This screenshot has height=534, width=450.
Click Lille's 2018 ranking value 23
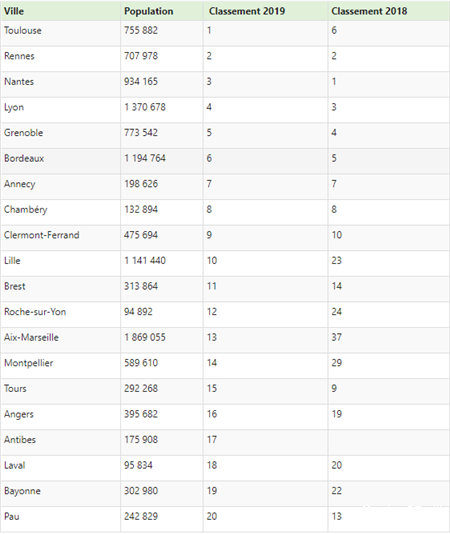click(x=337, y=261)
